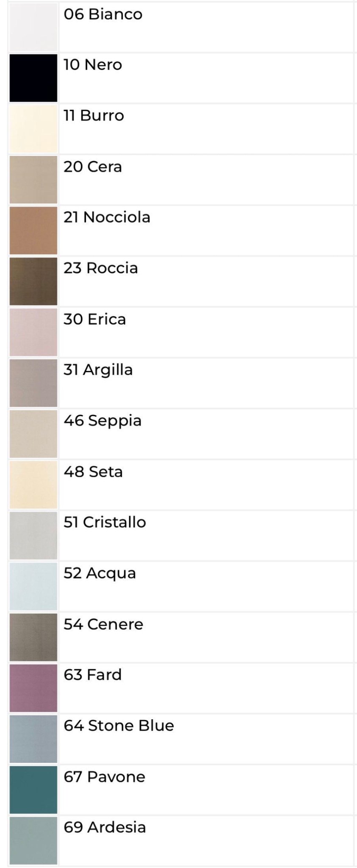Click the 20 Cera color swatch
The image size is (357, 868).
click(x=33, y=180)
